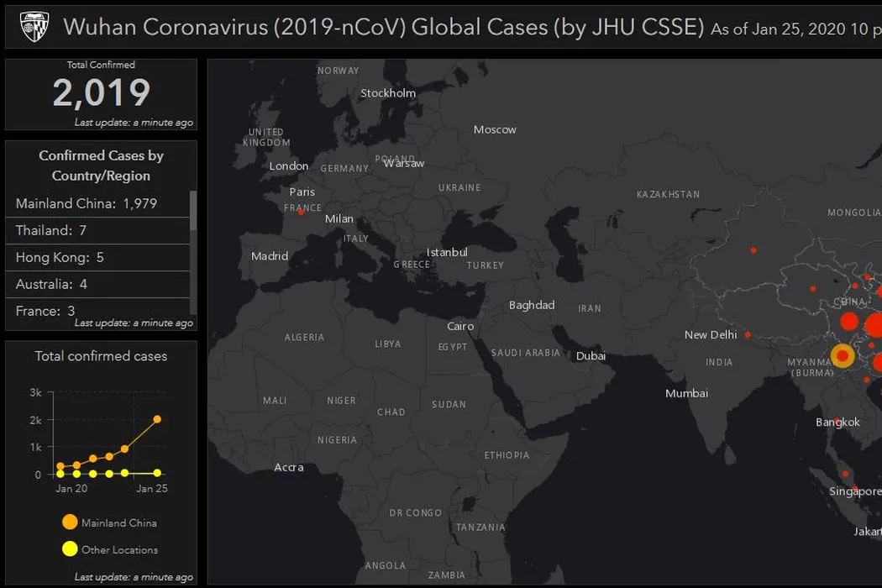This screenshot has height=588, width=882.
Task: Click the Total confirmed cases chart title
Action: tap(102, 356)
